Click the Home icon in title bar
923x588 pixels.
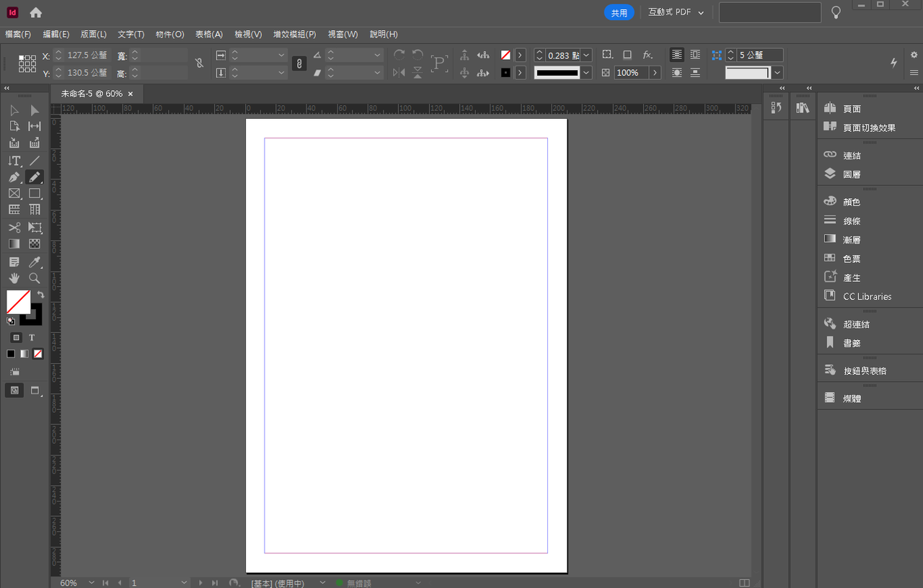(x=35, y=12)
